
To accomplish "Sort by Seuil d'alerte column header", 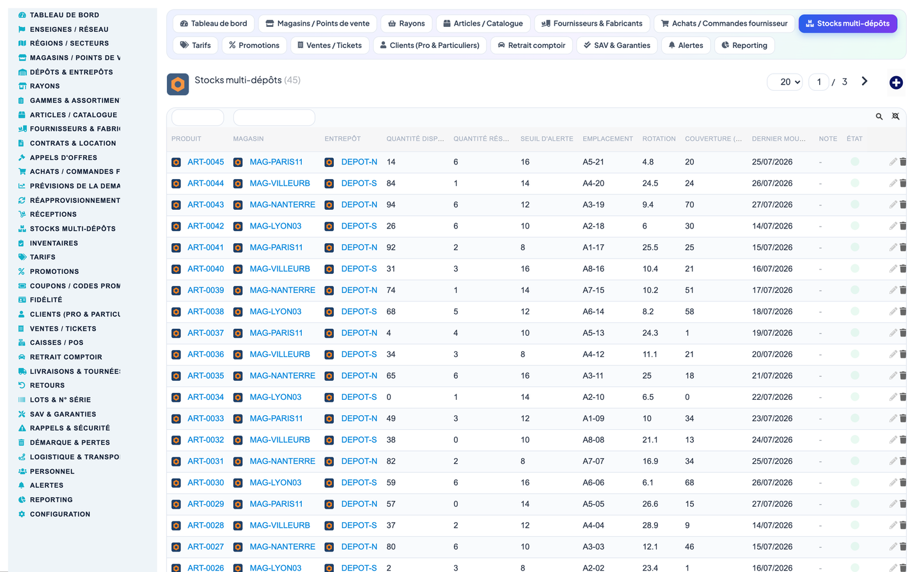I will coord(547,139).
